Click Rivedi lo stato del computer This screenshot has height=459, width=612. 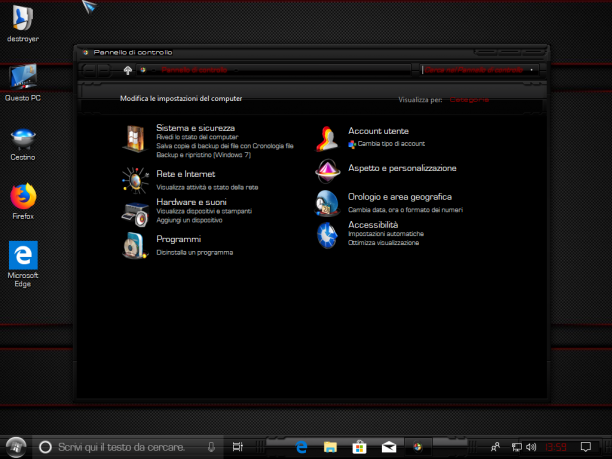point(197,137)
